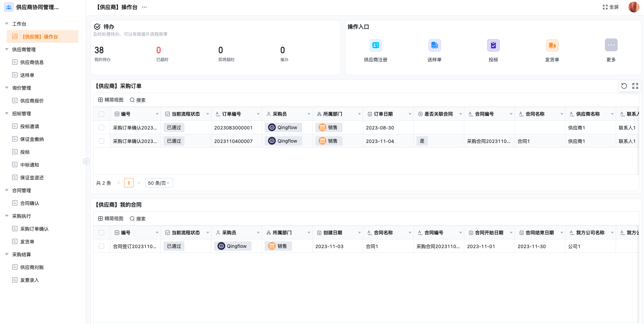The height and width of the screenshot is (324, 644).
Task: Click the 送样单 truck icon
Action: (x=435, y=45)
